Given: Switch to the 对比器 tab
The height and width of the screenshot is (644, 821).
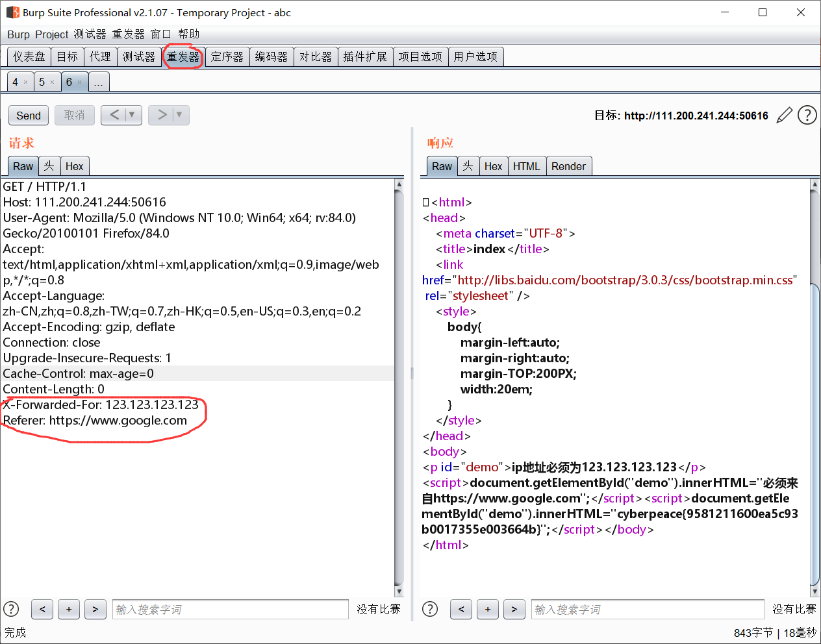Looking at the screenshot, I should click(316, 57).
